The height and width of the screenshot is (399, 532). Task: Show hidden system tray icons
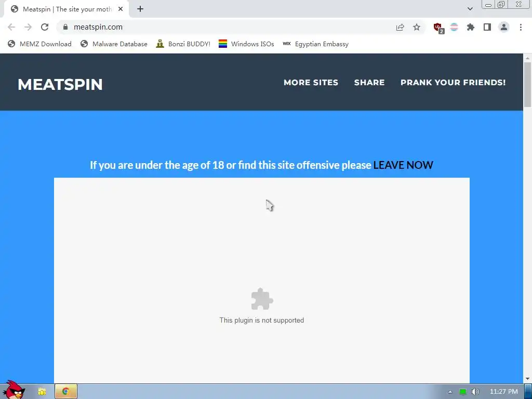pos(450,392)
